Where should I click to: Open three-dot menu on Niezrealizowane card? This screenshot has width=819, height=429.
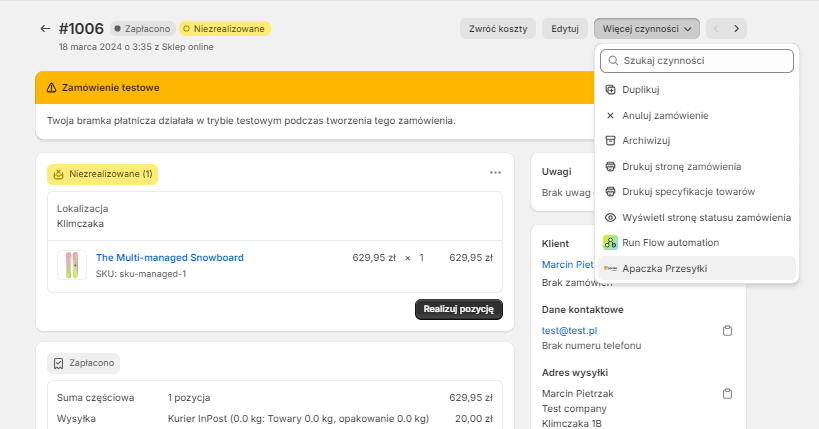tap(495, 173)
